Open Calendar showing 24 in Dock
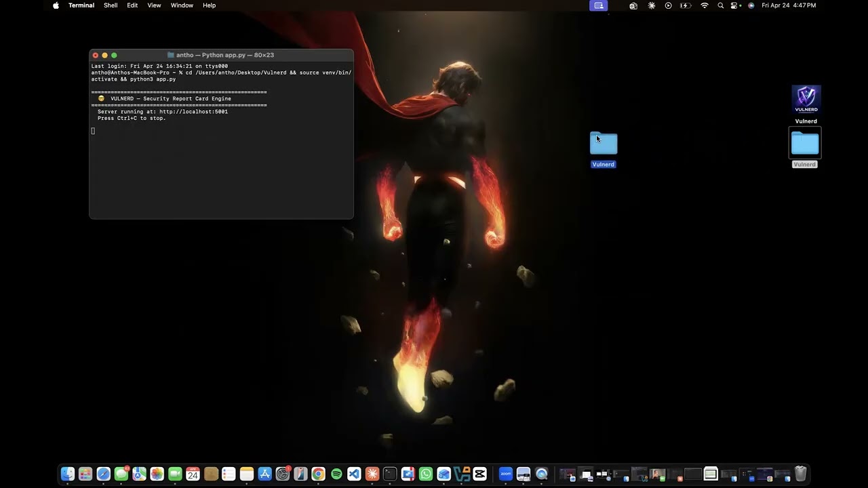The image size is (868, 488). point(193,474)
